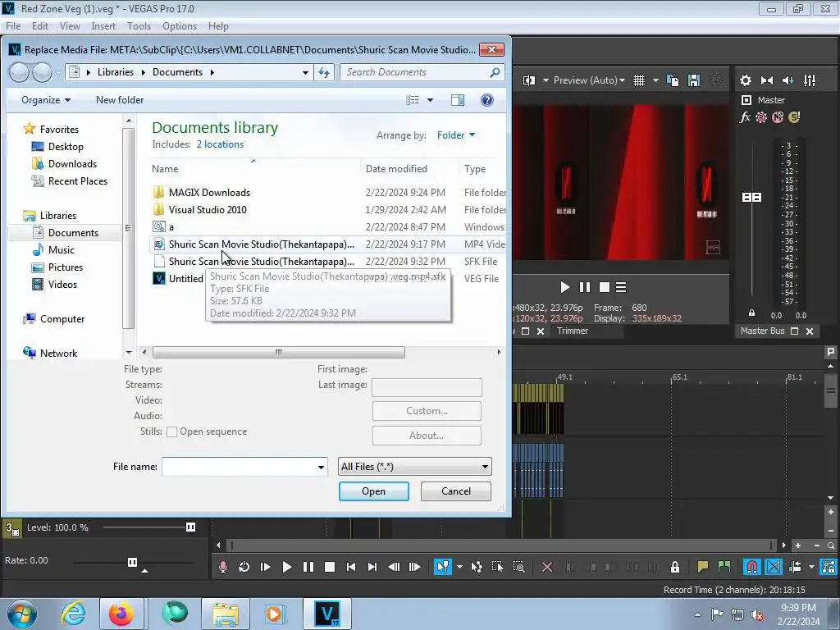Open the Tools menu

139,25
